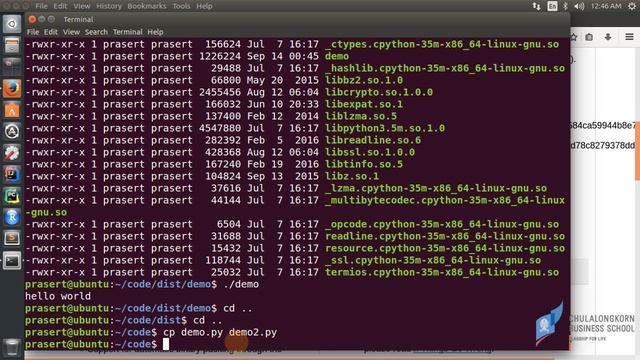Open Terminal's View menu
Image resolution: width=640 pixels, height=360 pixels.
[x=71, y=32]
